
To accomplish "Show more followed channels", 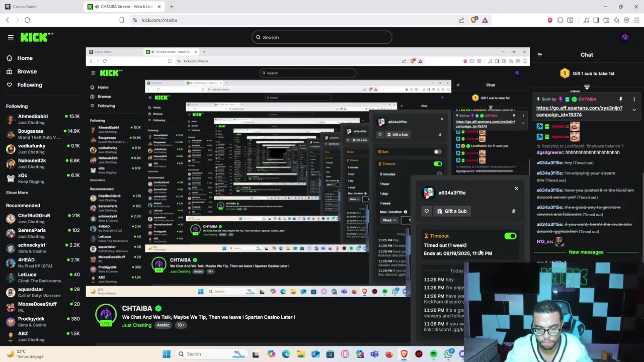I will point(17,193).
